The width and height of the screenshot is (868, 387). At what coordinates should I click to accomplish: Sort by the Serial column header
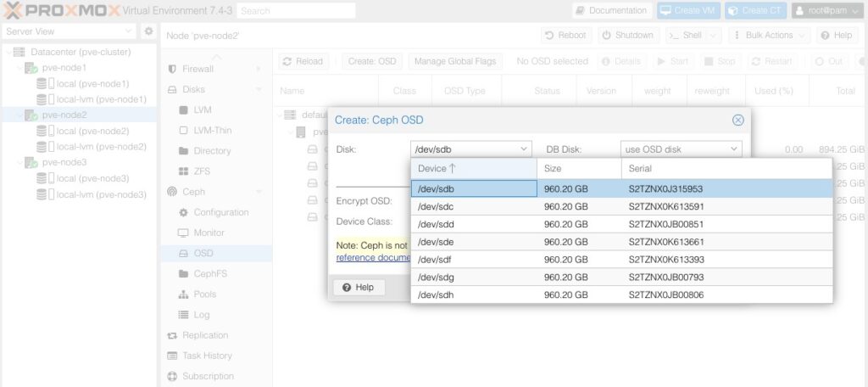tap(726, 169)
